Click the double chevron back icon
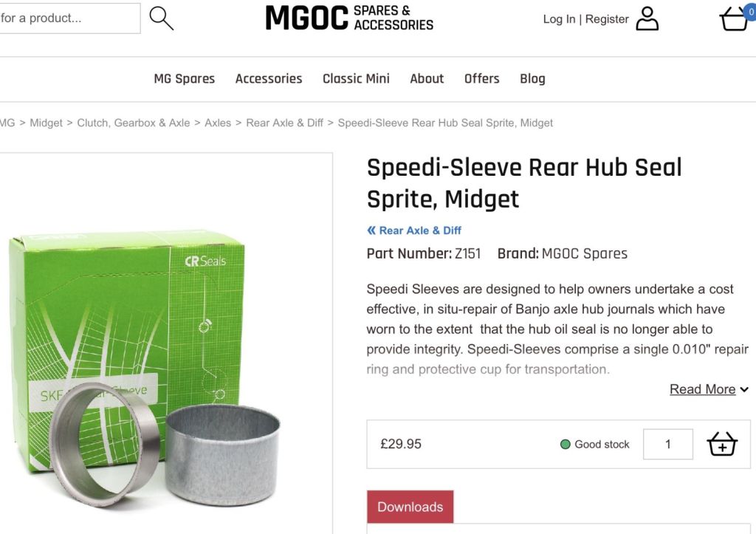This screenshot has height=534, width=756. (371, 230)
